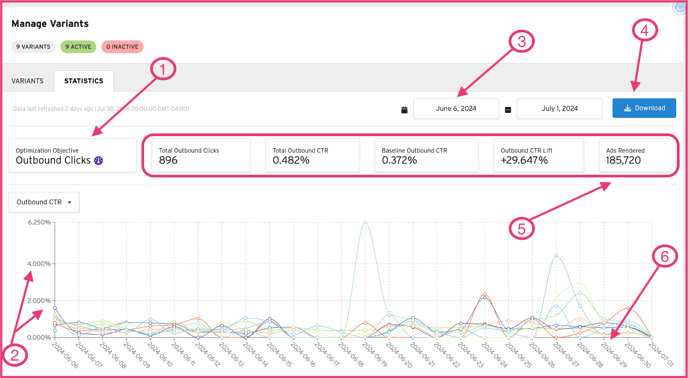Click the Baseline Outbound CTR 0.372% card
Image resolution: width=688 pixels, height=378 pixels.
tap(426, 155)
